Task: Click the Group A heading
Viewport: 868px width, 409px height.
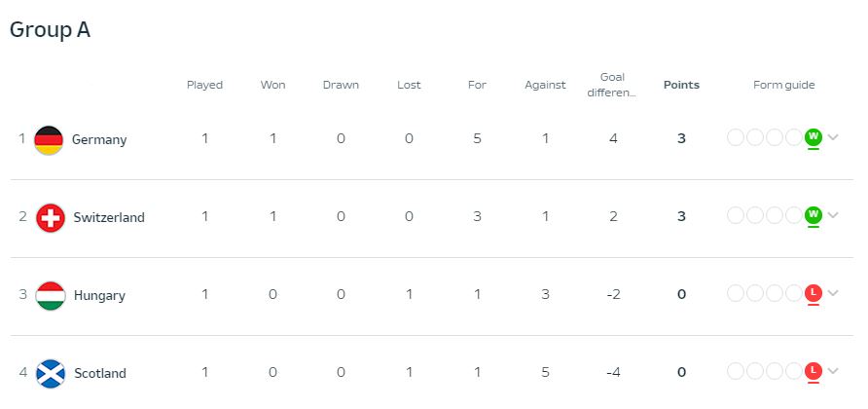Action: click(50, 30)
